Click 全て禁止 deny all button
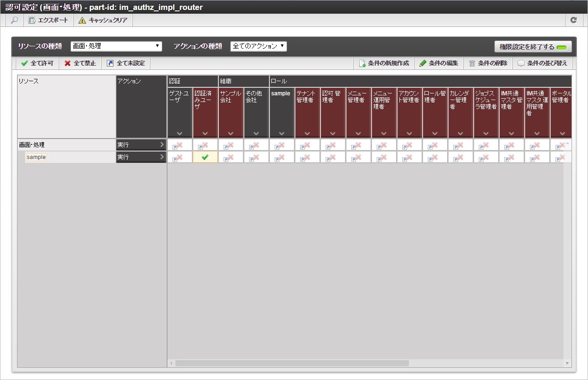 (x=80, y=63)
